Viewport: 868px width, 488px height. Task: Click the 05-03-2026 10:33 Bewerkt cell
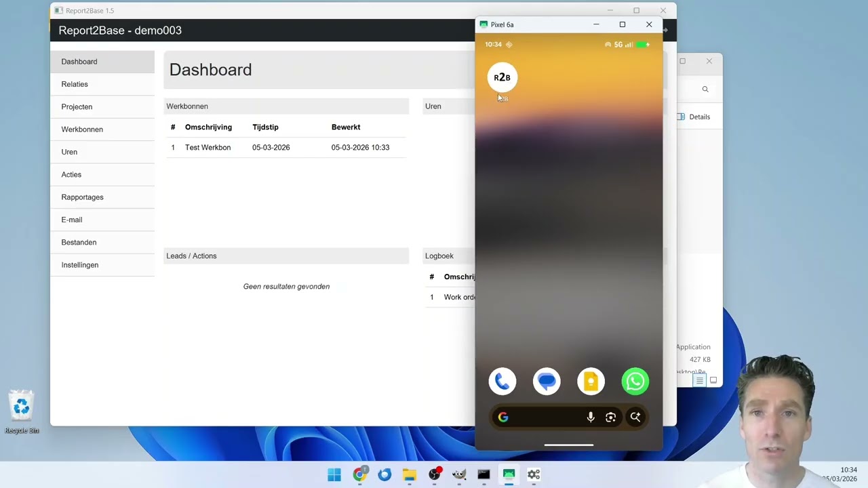coord(360,147)
